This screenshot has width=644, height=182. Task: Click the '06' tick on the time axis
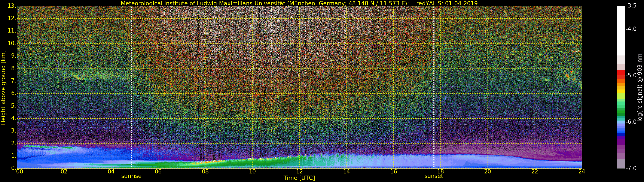coord(158,172)
